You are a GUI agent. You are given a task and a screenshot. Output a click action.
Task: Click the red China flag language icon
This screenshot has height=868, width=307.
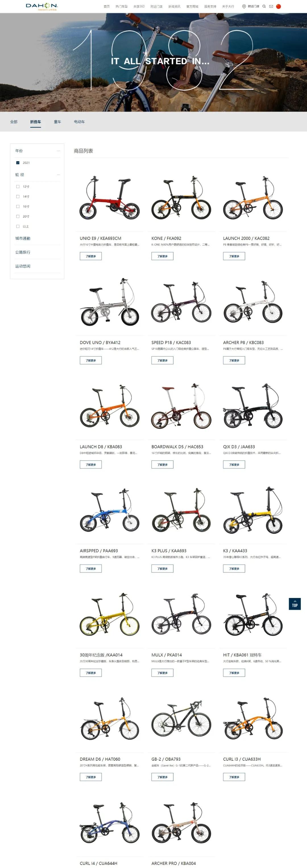click(x=278, y=7)
